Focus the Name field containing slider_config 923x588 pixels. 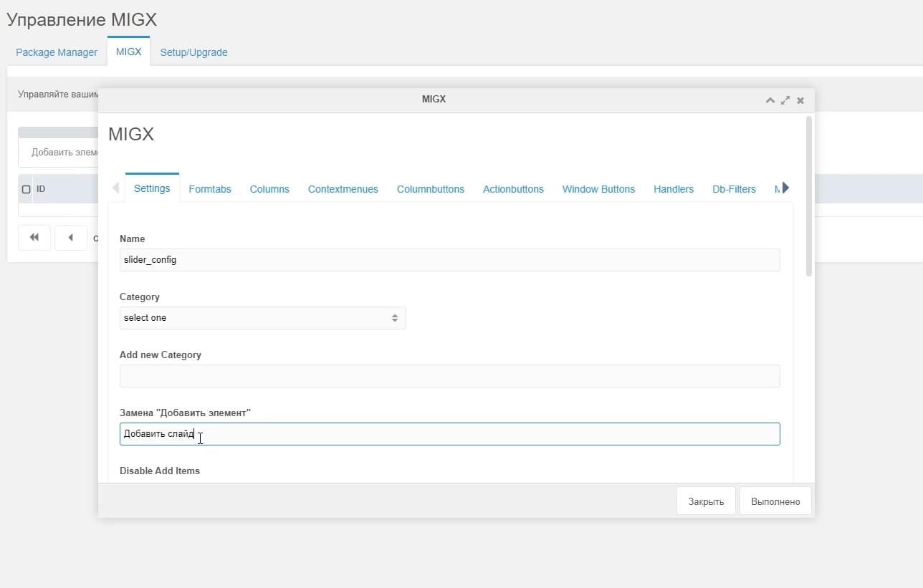pos(449,260)
